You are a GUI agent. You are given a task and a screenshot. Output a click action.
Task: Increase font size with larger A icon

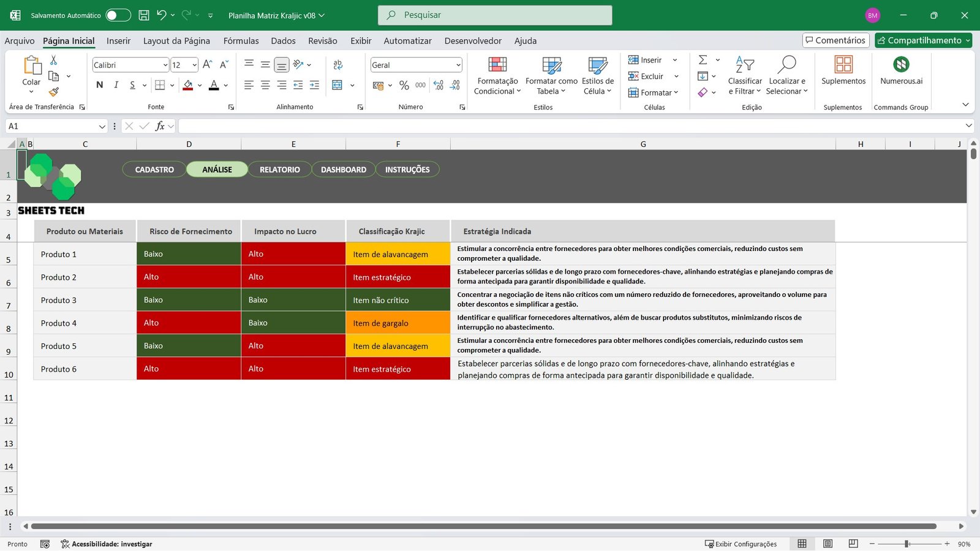click(x=207, y=64)
